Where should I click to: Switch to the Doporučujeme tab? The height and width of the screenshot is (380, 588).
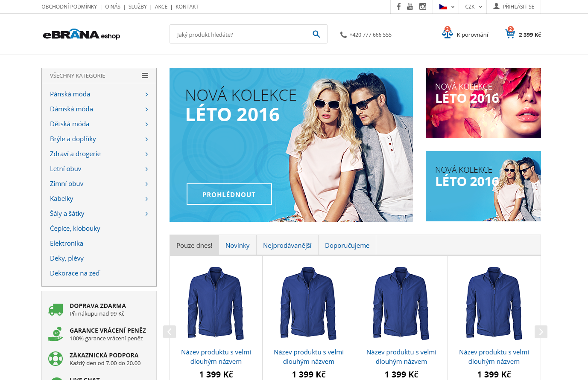click(347, 245)
